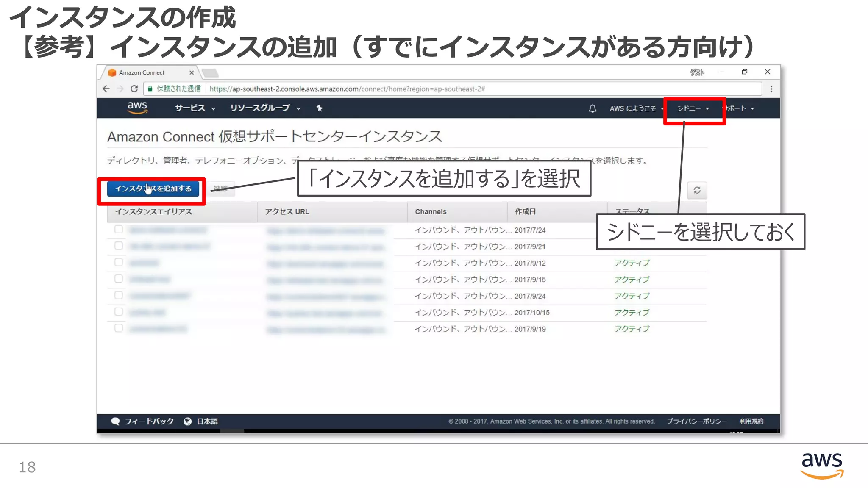This screenshot has width=868, height=488.
Task: Go back using browser back arrow
Action: (106, 89)
